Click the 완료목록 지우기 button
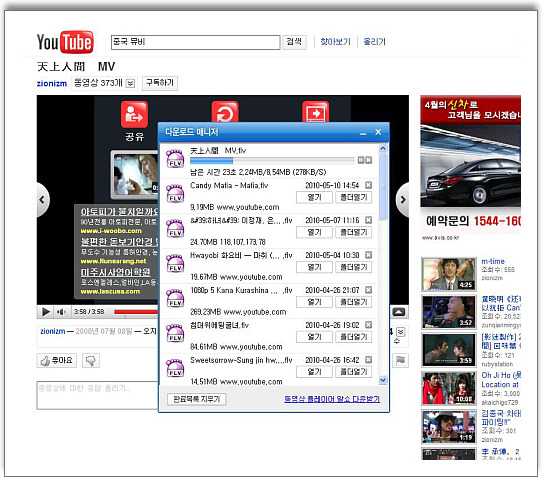The height and width of the screenshot is (477, 542). tap(196, 399)
